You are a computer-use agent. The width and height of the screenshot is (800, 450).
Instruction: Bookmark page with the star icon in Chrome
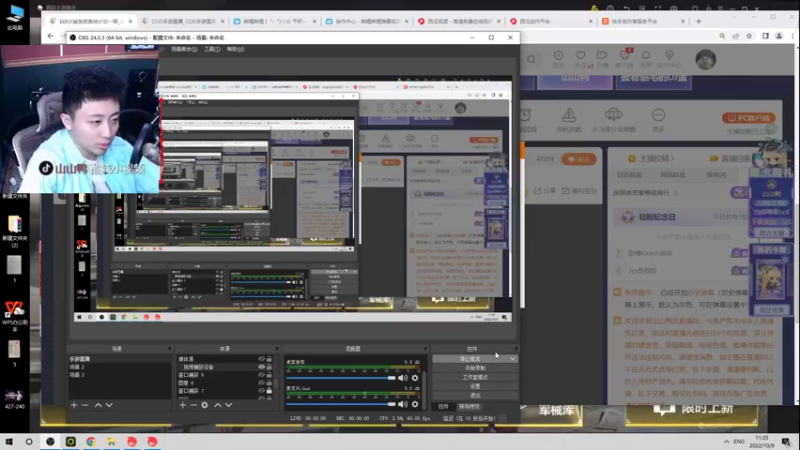[749, 36]
